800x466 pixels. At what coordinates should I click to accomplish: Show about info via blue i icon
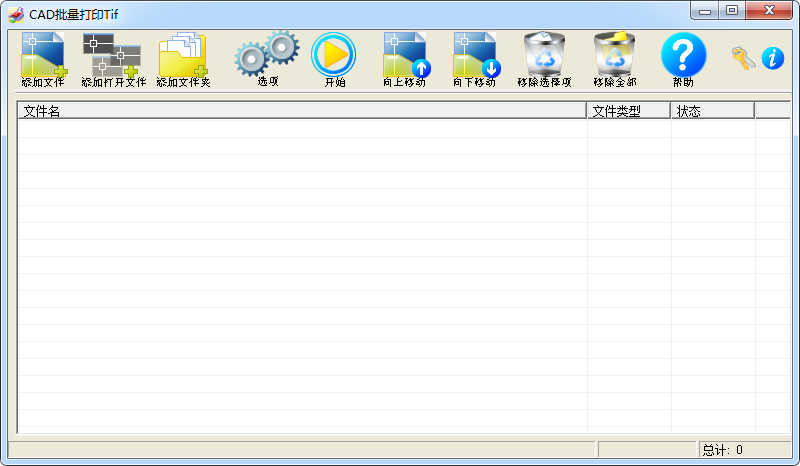(773, 58)
